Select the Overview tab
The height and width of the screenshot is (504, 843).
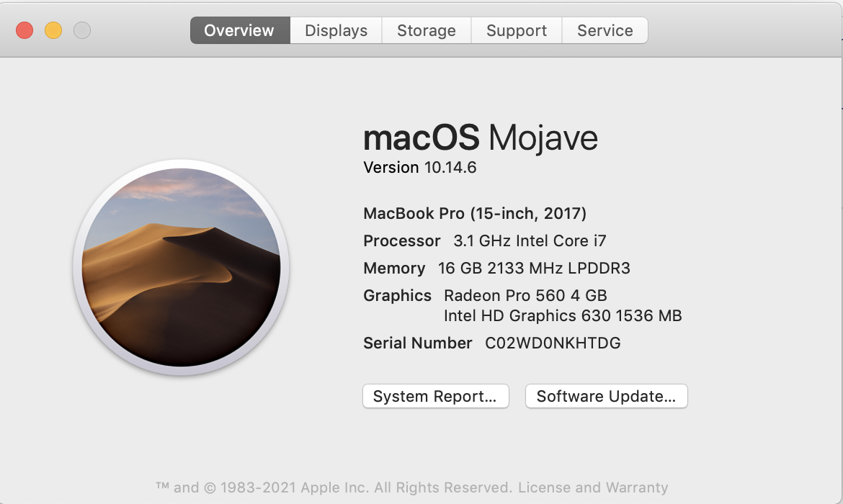pos(239,31)
